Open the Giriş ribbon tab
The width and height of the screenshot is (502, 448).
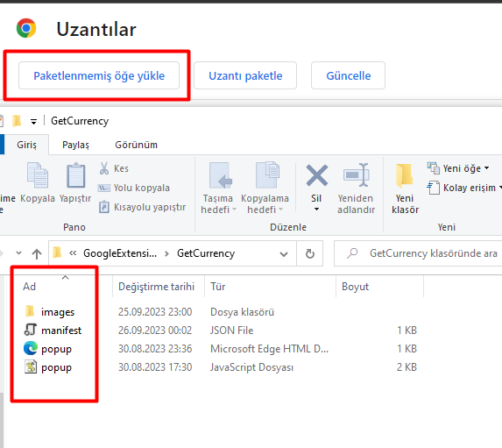click(26, 145)
